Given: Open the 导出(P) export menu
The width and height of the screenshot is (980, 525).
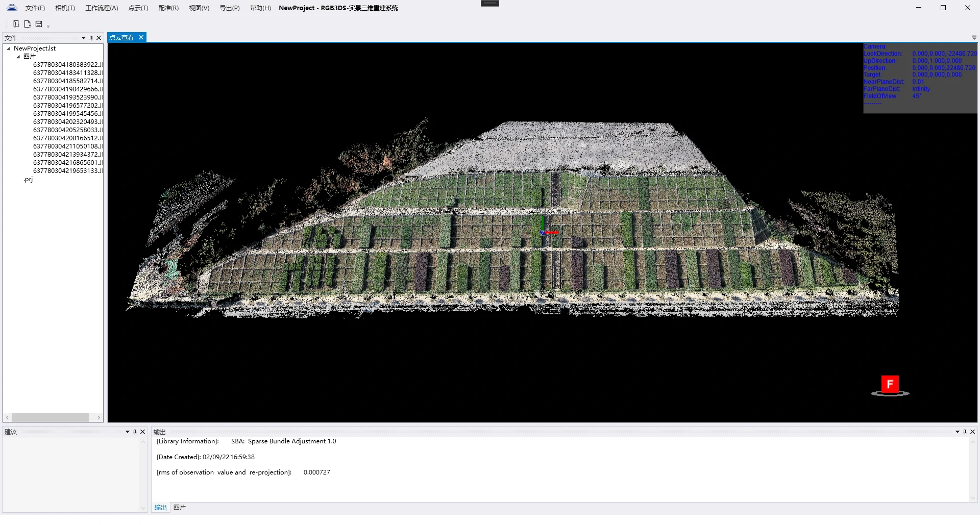Looking at the screenshot, I should [229, 8].
